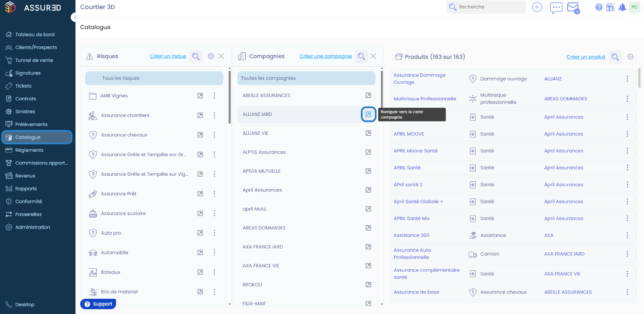Search in the Produits panel
The image size is (644, 314).
click(615, 57)
